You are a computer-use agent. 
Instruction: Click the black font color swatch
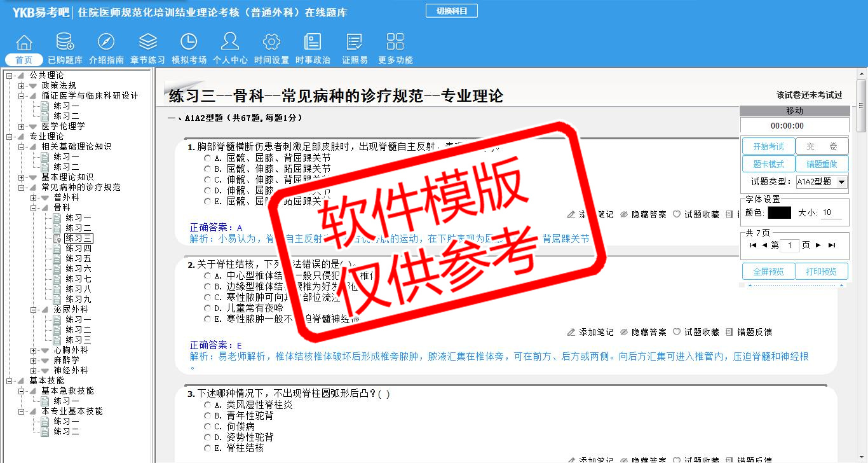pyautogui.click(x=779, y=213)
